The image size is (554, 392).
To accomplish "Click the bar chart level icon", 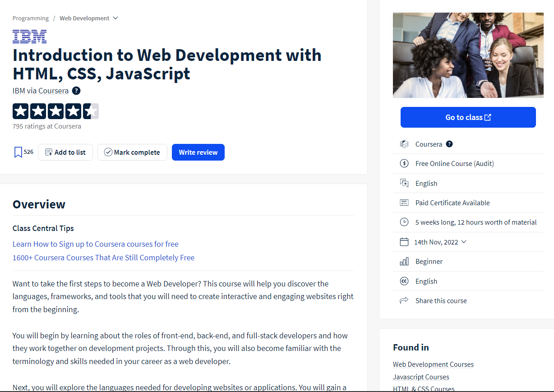I will tap(404, 261).
